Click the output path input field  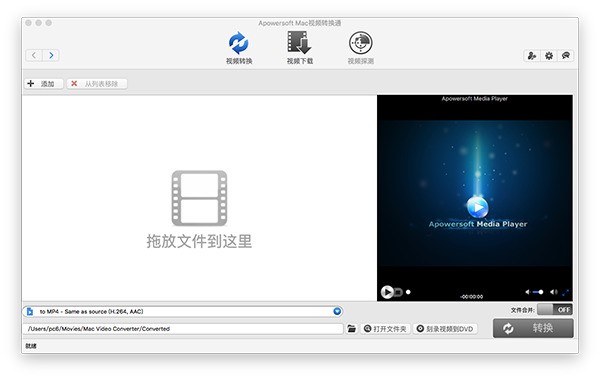tap(183, 329)
